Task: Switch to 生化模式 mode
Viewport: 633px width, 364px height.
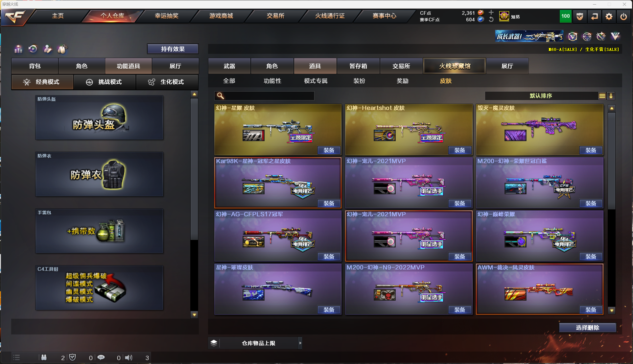Action: (x=167, y=82)
